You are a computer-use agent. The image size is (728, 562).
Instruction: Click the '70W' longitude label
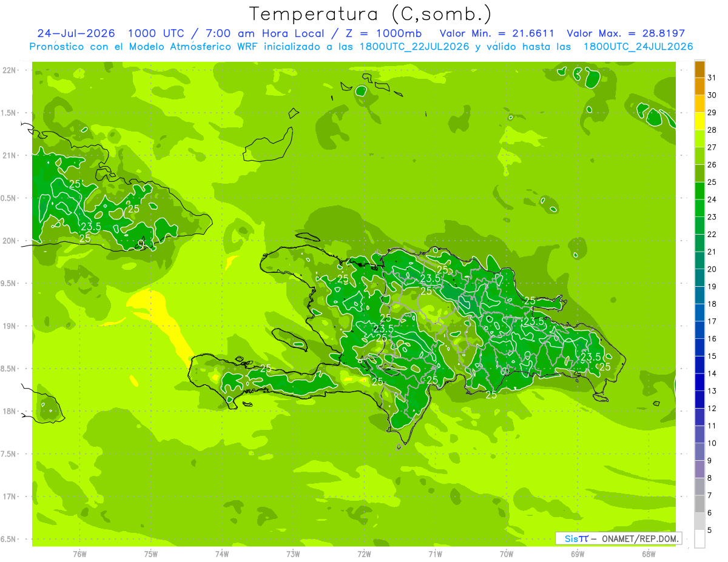[507, 554]
